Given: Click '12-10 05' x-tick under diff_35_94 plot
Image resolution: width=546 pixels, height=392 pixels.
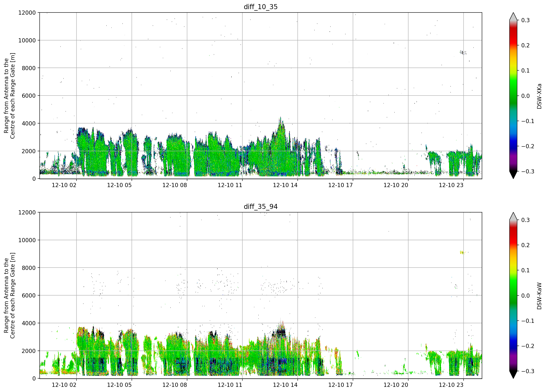Looking at the screenshot, I should click(x=120, y=385).
